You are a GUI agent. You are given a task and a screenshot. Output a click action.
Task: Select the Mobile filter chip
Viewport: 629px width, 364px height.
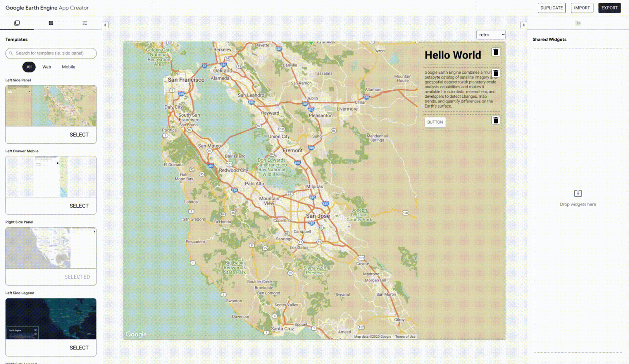pyautogui.click(x=68, y=67)
